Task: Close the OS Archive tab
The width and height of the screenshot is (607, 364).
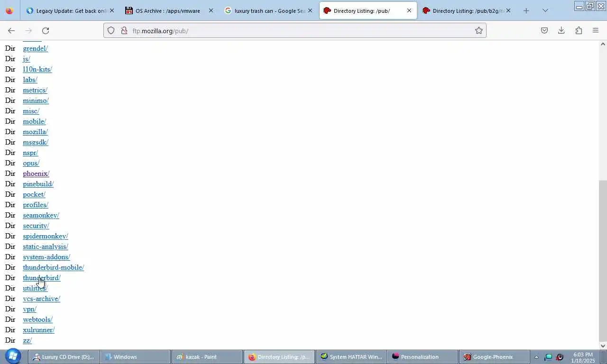Action: (211, 10)
